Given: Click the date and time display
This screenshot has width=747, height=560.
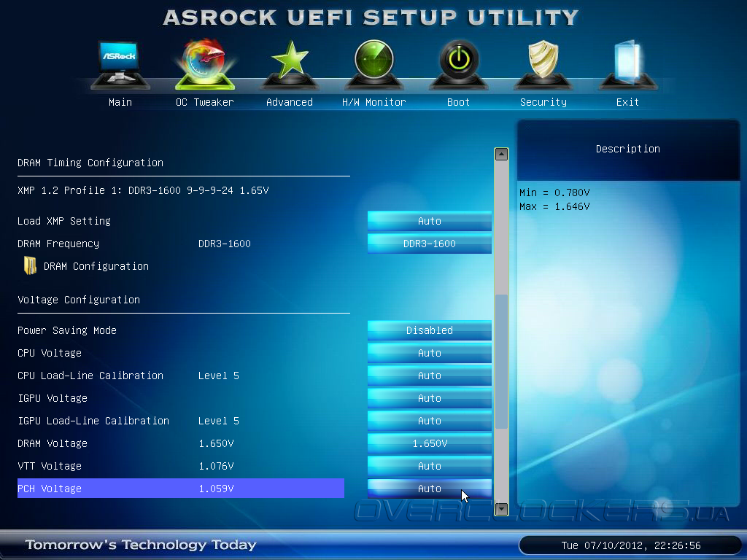Looking at the screenshot, I should point(631,545).
